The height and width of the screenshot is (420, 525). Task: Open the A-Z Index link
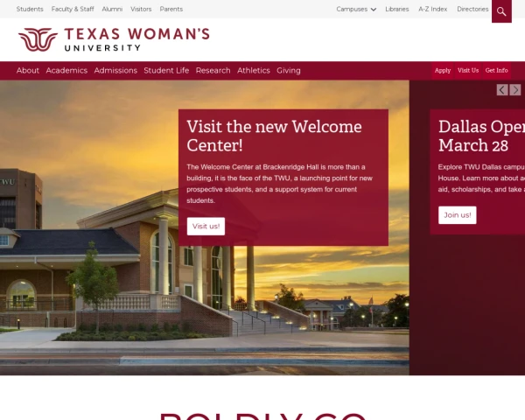pyautogui.click(x=433, y=9)
